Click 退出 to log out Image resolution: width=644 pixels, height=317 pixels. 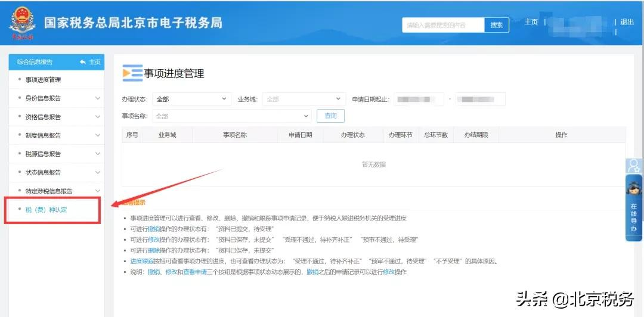click(x=627, y=22)
